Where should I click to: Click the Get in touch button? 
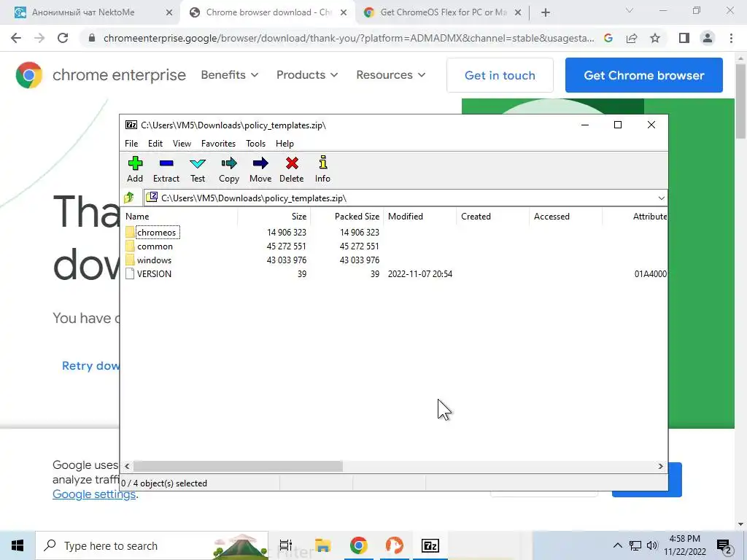tap(500, 75)
